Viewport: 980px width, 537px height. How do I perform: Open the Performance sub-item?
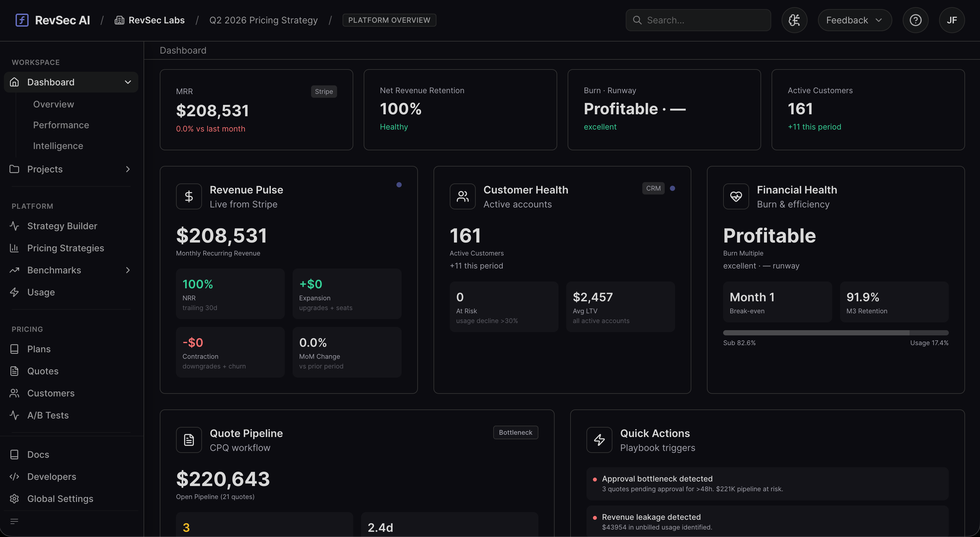[61, 125]
